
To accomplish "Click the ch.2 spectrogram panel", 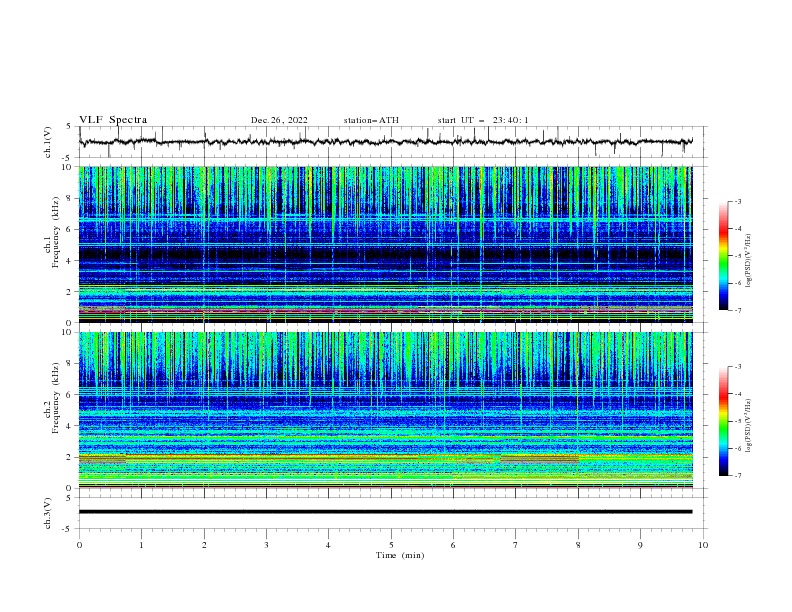I will [386, 410].
